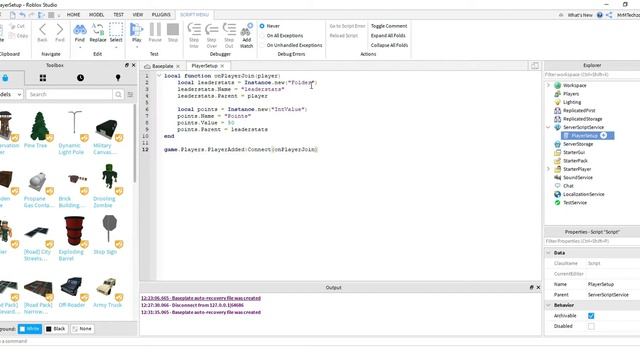Set Toolbox background to None
This screenshot has width=640, height=360.
[82, 329]
